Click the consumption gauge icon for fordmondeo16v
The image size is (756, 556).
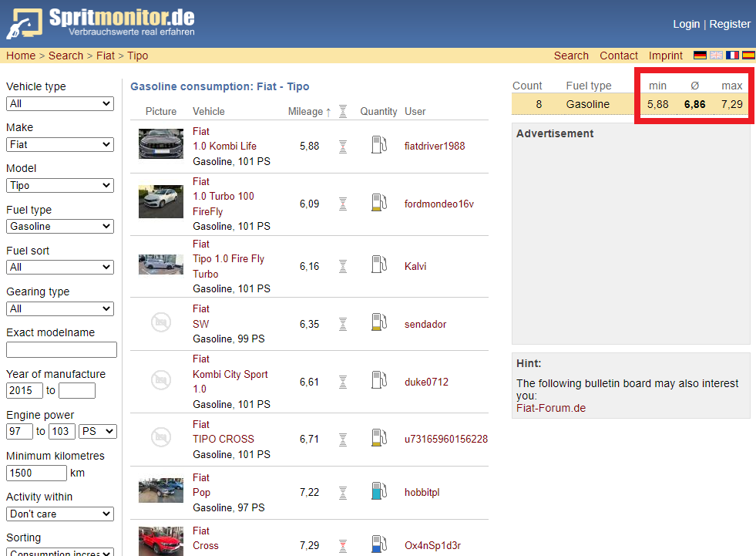(x=343, y=204)
